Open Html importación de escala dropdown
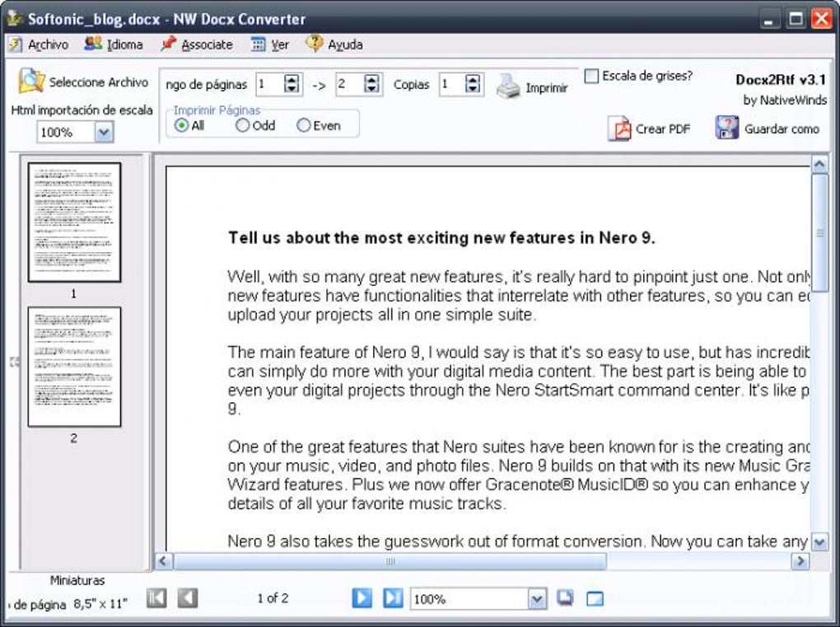Screen dimensions: 840x627 pos(104,132)
